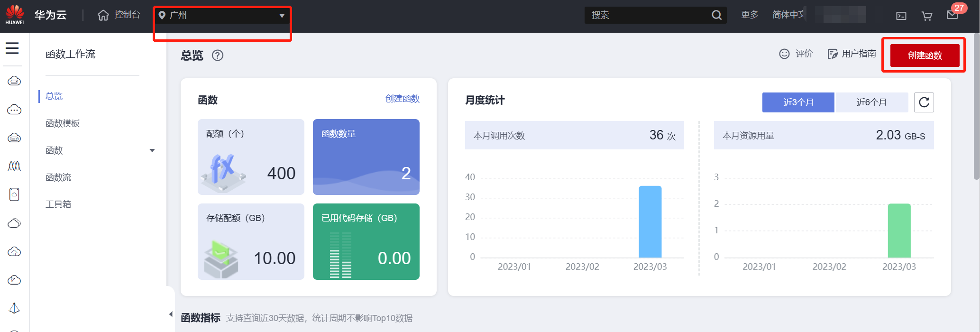Image resolution: width=980 pixels, height=332 pixels.
Task: Select the 近3个月 time range
Action: click(x=798, y=102)
